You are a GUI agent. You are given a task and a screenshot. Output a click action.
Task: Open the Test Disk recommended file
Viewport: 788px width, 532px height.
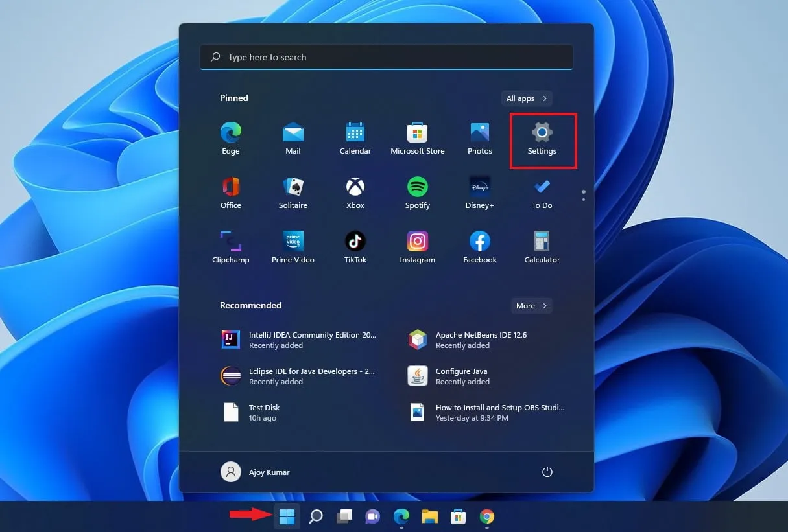[x=264, y=412]
